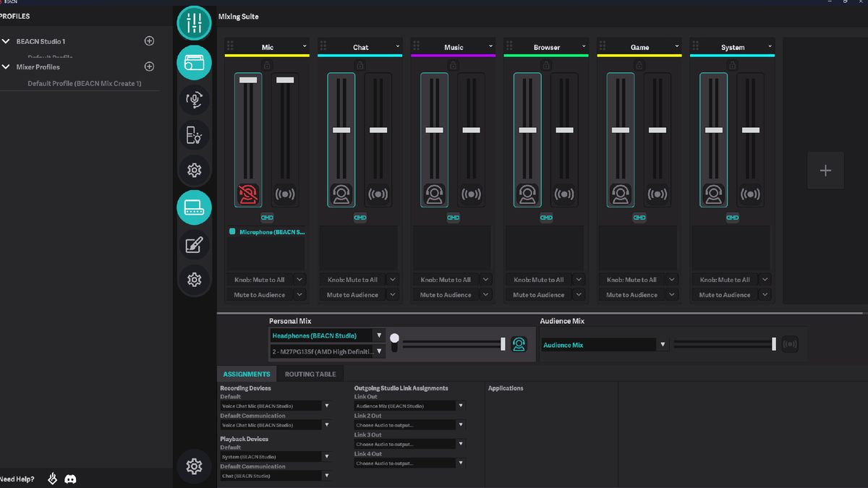Image resolution: width=868 pixels, height=488 pixels.
Task: Open the microphone setup sidebar icon
Action: 194,100
